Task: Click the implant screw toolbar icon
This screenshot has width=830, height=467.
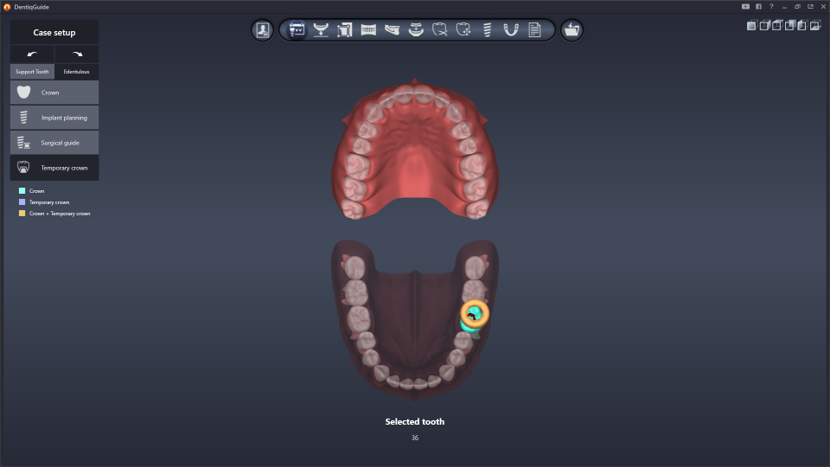Action: (487, 30)
